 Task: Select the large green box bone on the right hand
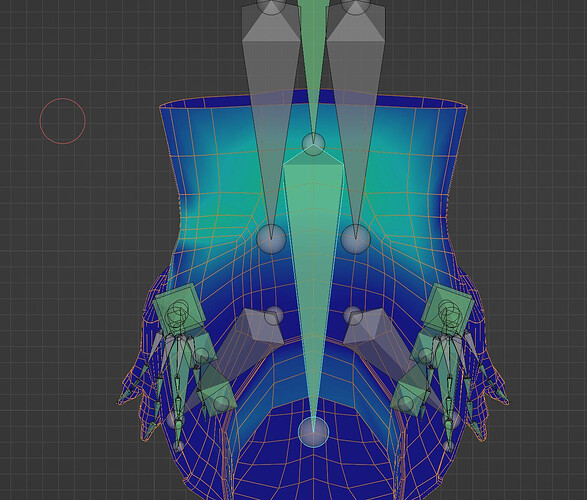[447, 309]
